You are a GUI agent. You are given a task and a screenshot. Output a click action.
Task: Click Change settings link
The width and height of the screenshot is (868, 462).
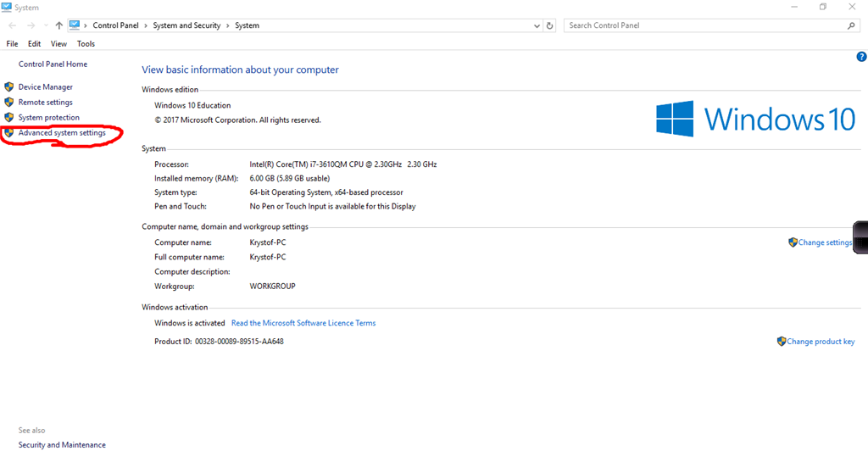[x=825, y=242]
